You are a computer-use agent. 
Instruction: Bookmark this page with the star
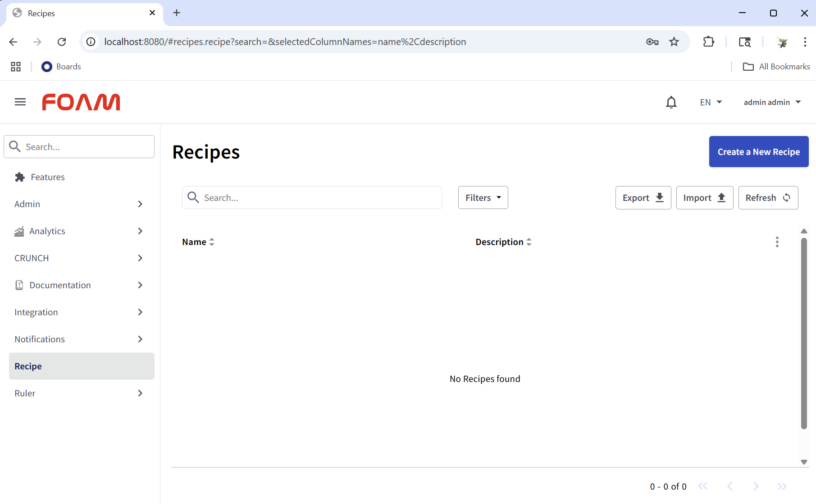[x=674, y=42]
